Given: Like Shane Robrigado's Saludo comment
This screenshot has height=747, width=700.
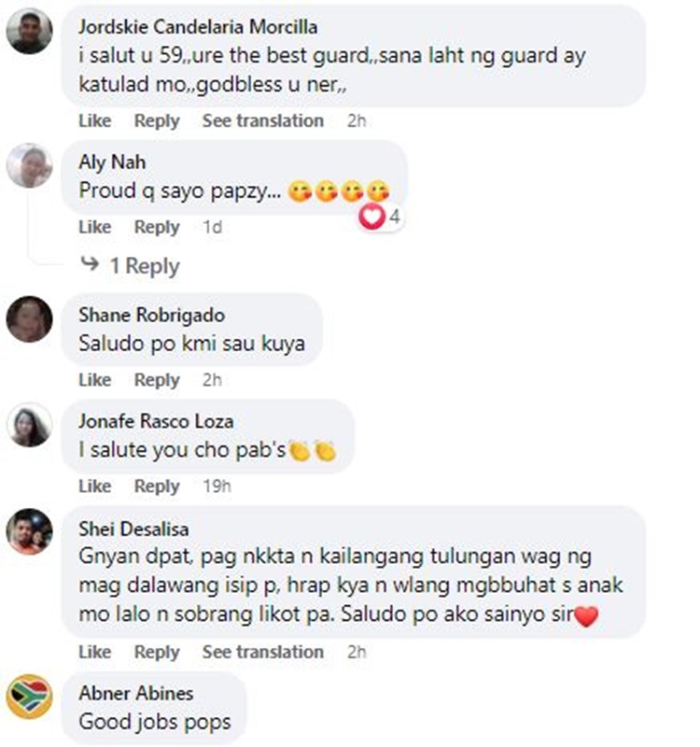Looking at the screenshot, I should tap(95, 380).
